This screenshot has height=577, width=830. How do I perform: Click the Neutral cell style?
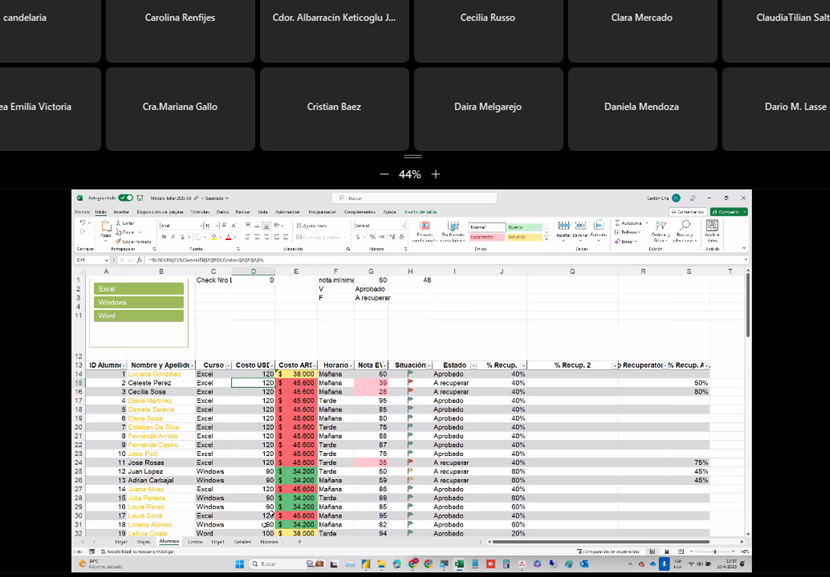[525, 237]
